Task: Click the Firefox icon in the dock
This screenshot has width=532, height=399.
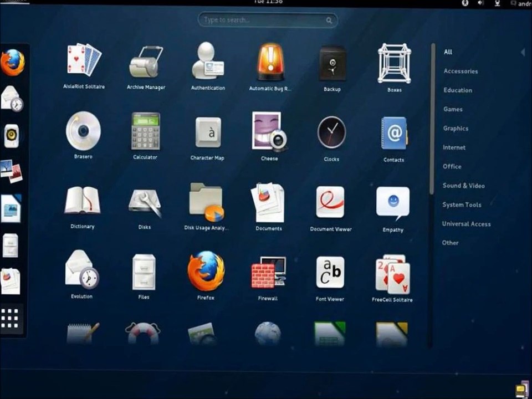Action: tap(12, 63)
